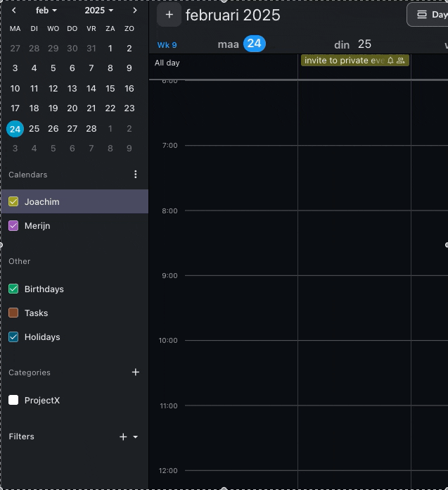The height and width of the screenshot is (490, 448).
Task: Select February 14 in mini calendar
Action: [91, 89]
